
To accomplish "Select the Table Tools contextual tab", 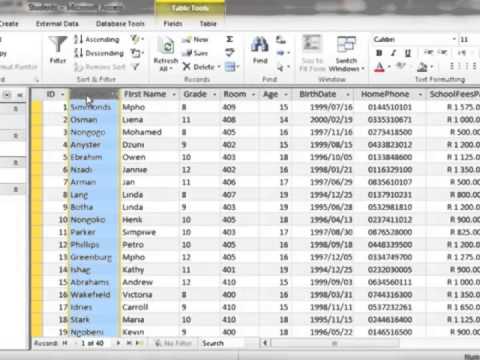I will (x=190, y=8).
